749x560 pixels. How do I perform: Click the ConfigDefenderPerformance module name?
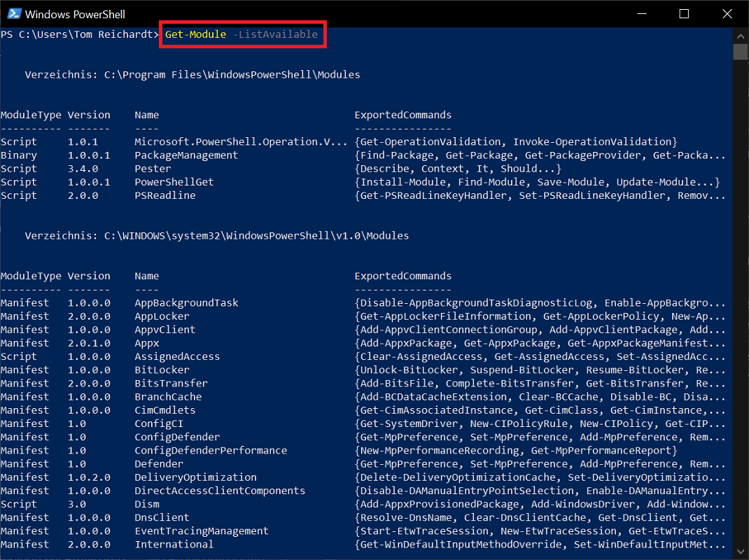point(211,450)
